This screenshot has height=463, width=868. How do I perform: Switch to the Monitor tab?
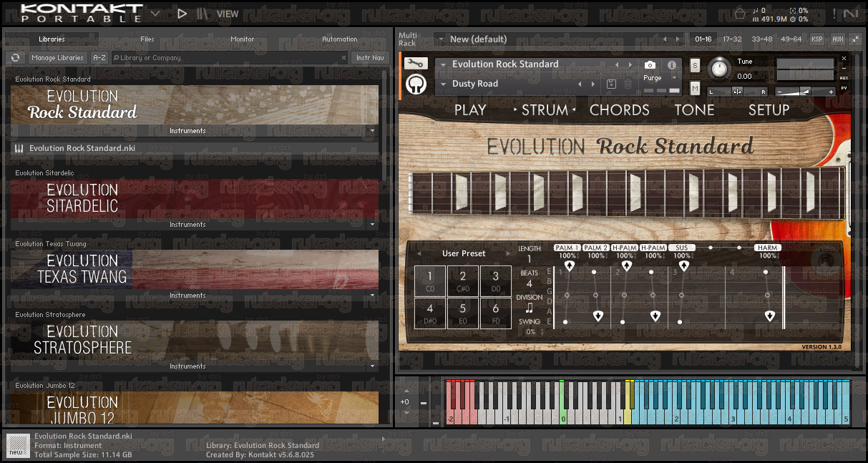point(243,39)
